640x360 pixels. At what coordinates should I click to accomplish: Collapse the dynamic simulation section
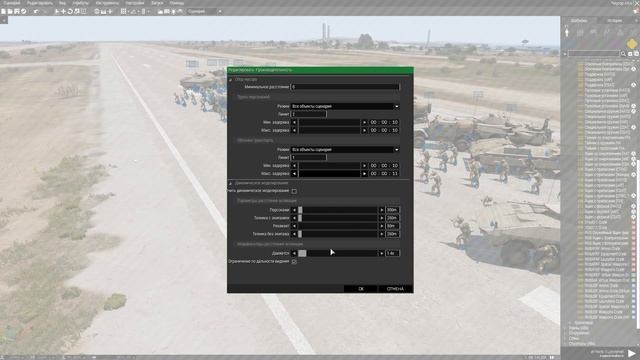(x=231, y=183)
